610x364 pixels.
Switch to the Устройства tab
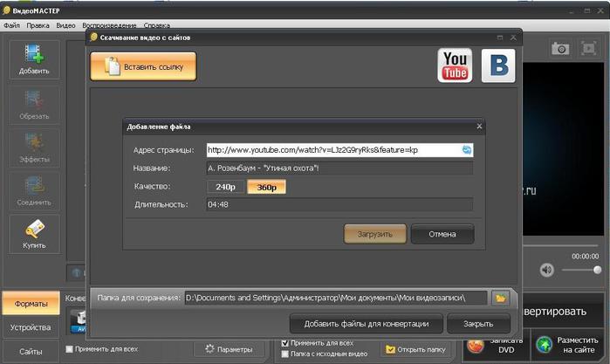tap(31, 327)
